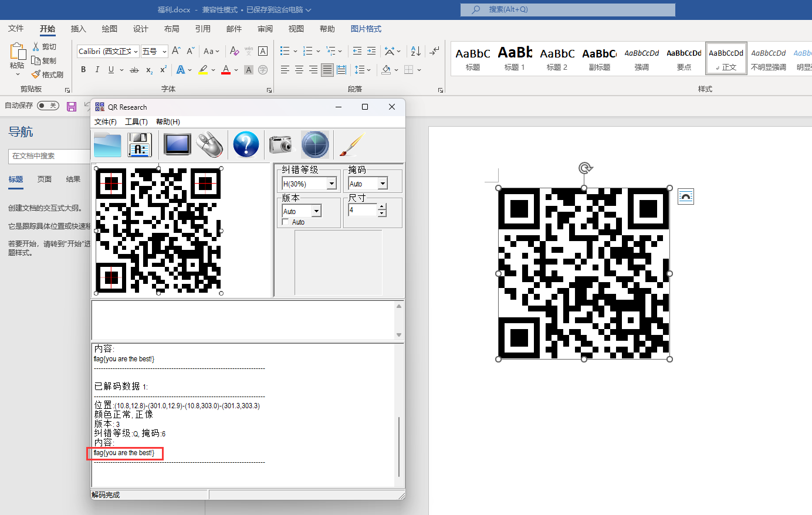Viewport: 812px width, 515px height.
Task: Open 工具(T) menu in QR Research
Action: [136, 121]
